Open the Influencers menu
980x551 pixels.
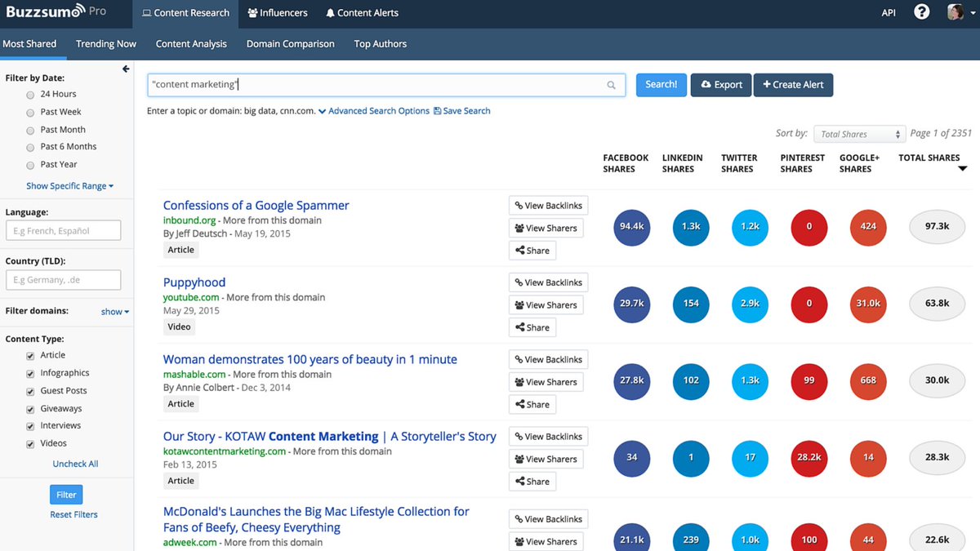[x=277, y=13]
